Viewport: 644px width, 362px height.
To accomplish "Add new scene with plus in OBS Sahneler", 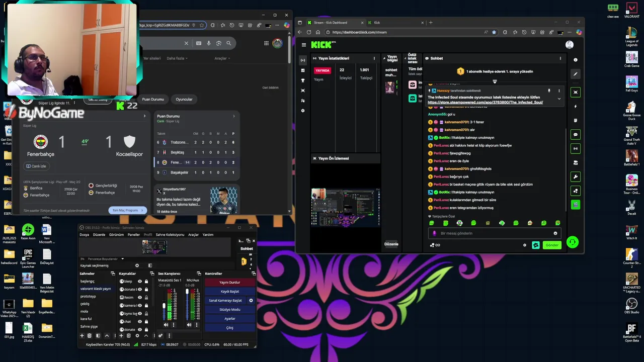I will point(82,336).
